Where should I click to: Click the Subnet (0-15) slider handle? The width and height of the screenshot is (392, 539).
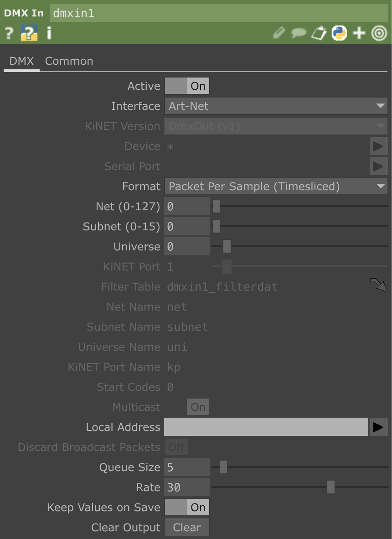point(217,226)
